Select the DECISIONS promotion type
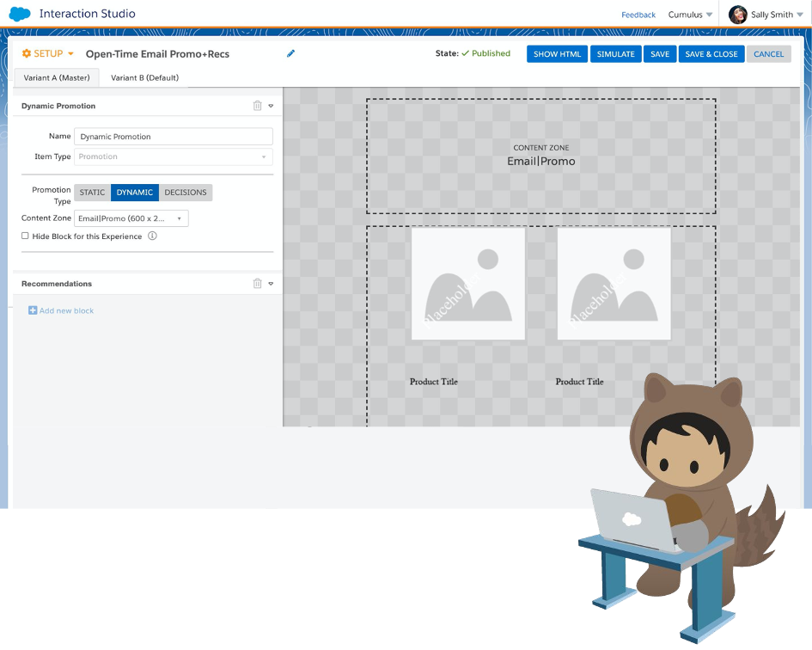812x650 pixels. point(184,192)
